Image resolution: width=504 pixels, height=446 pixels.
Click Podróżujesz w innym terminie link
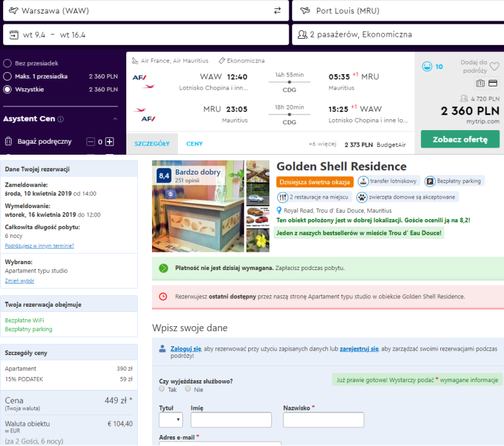coord(39,246)
